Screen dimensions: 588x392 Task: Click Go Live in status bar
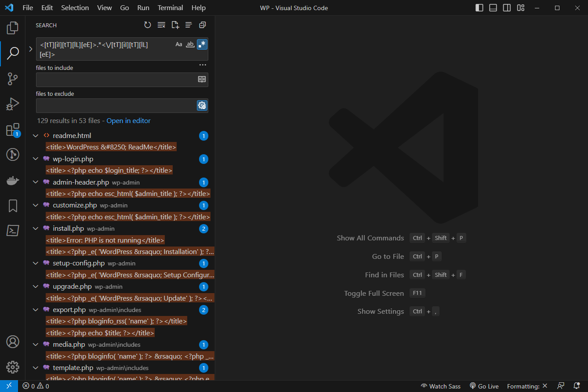pyautogui.click(x=484, y=386)
